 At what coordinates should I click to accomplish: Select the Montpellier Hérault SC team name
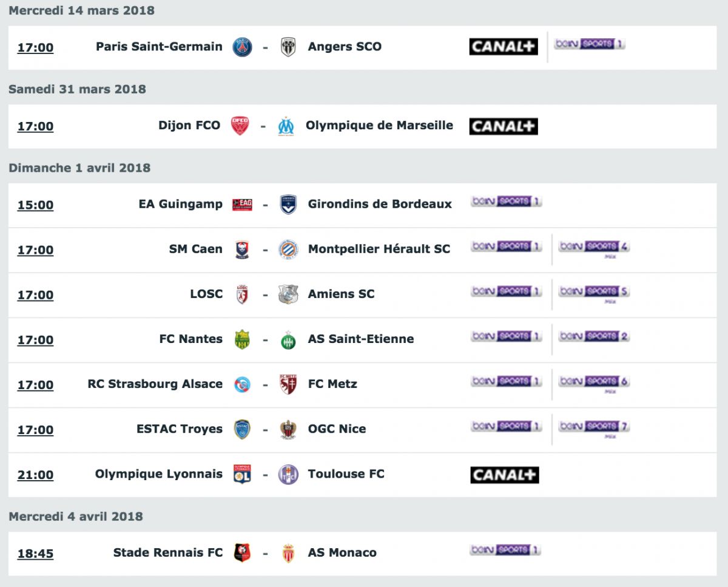pyautogui.click(x=379, y=249)
